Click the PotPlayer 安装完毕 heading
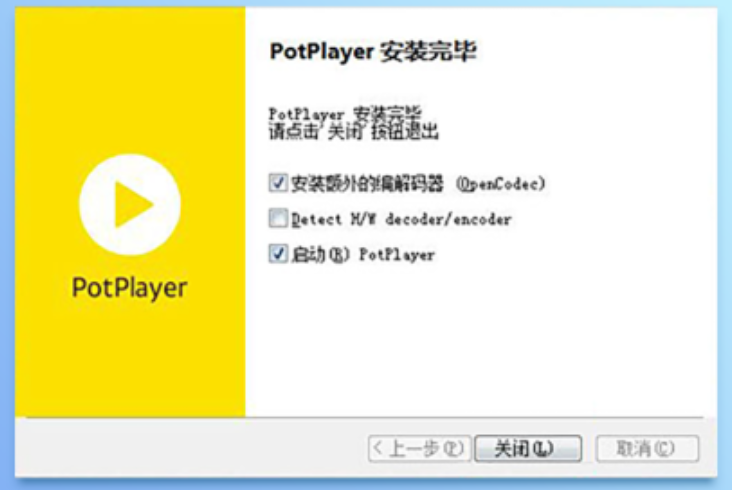The height and width of the screenshot is (490, 732). [x=373, y=51]
